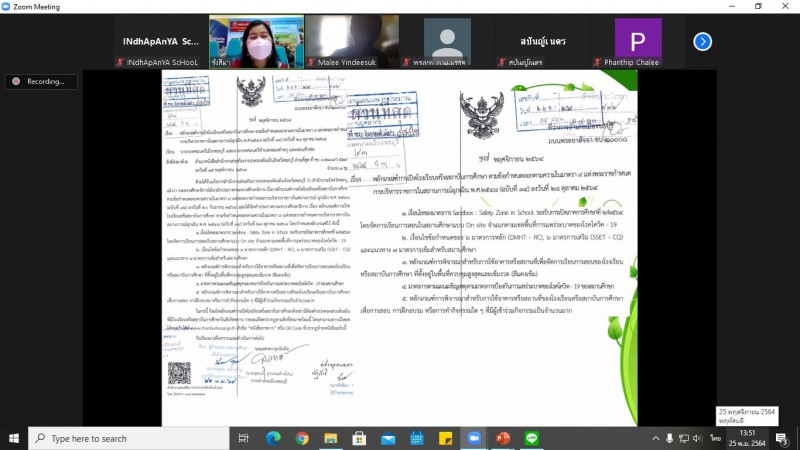Click the Recording... indicator
Image resolution: width=800 pixels, height=450 pixels.
point(41,82)
